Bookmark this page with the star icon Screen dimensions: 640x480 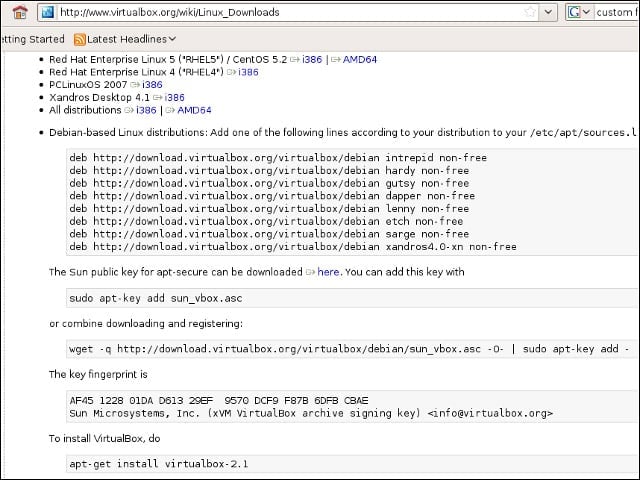point(530,12)
